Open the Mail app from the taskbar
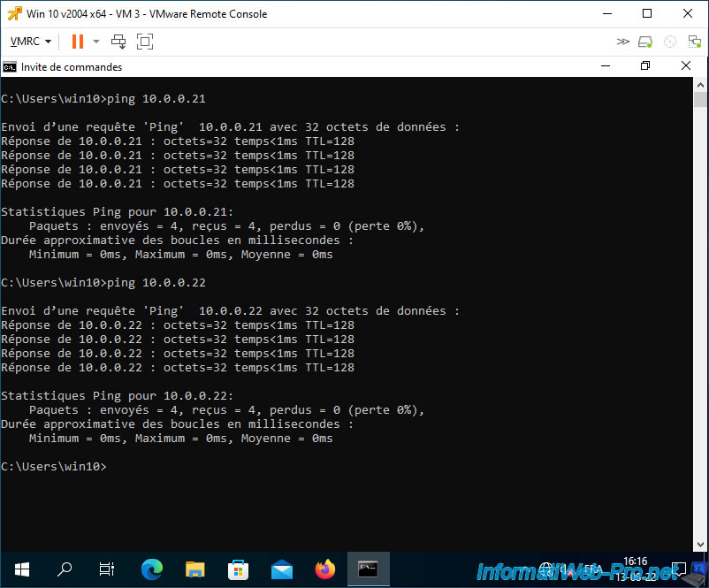The width and height of the screenshot is (709, 588). (x=282, y=569)
